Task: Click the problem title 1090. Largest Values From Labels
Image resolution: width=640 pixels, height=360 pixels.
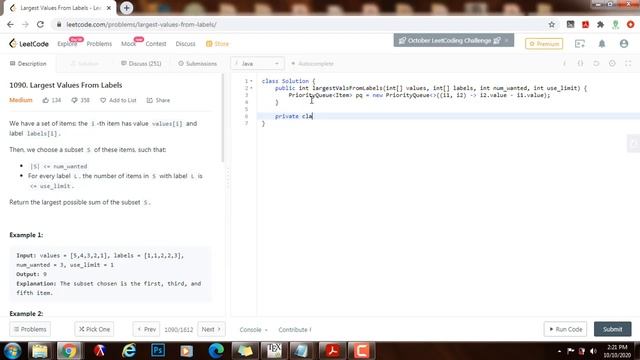Action: (66, 85)
